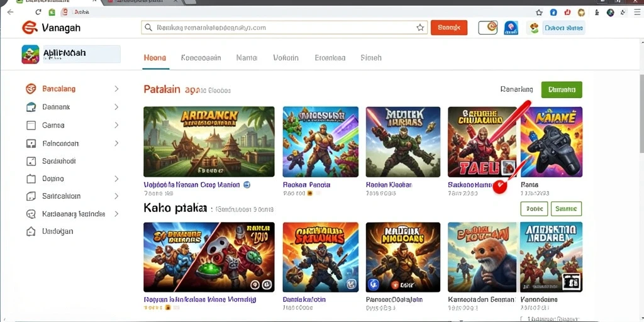Viewport: 644px width, 322px height.
Task: Click the Ranarlang link
Action: point(517,89)
